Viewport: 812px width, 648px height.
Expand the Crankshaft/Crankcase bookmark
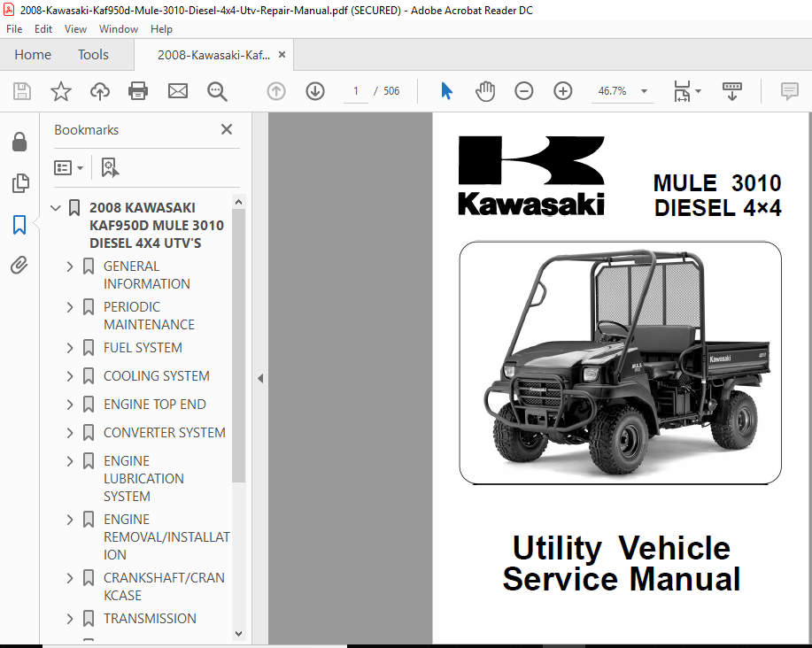[70, 578]
